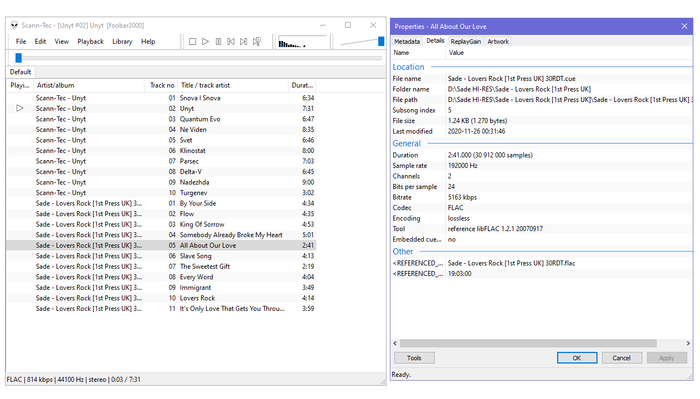Select the playing track 02 Unyt
This screenshot has width=700, height=399.
[161, 108]
